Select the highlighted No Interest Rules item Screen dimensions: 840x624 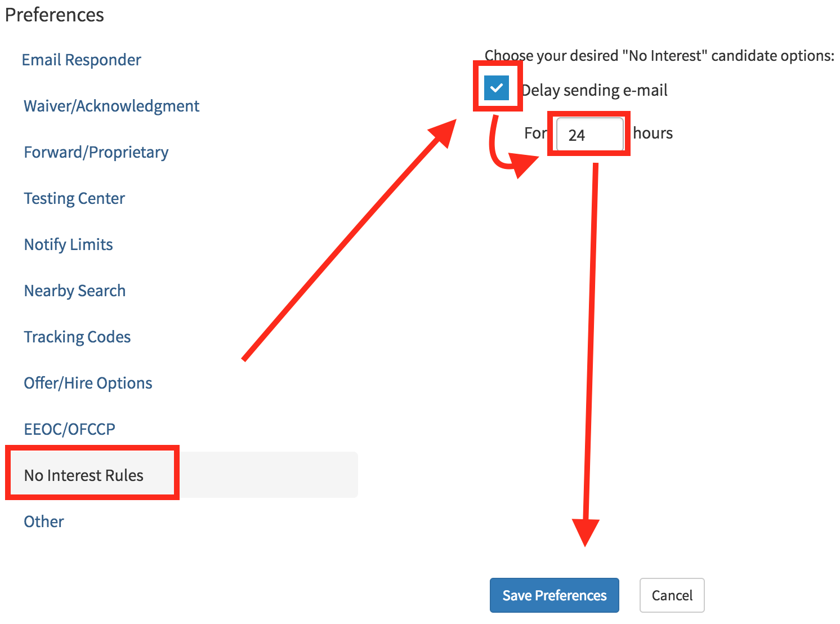(x=84, y=475)
